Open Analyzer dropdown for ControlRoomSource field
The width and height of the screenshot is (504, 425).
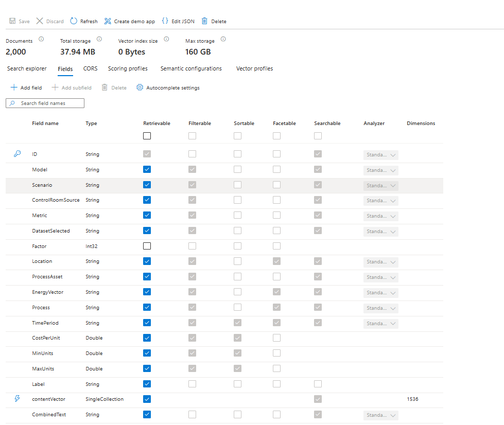(381, 201)
